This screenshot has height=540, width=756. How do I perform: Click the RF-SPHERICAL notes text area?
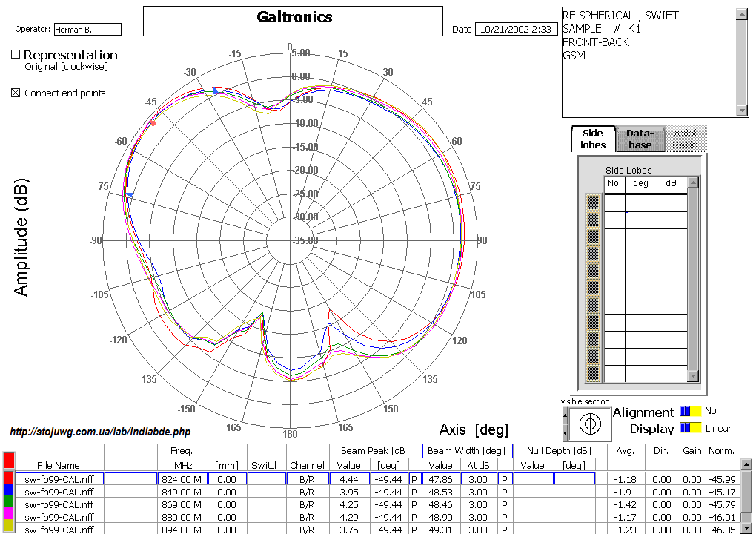point(649,62)
